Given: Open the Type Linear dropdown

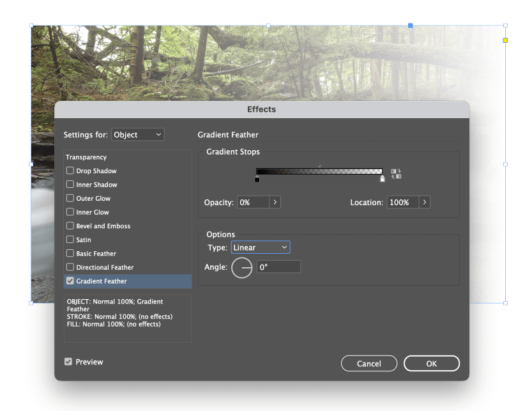Looking at the screenshot, I should [261, 247].
